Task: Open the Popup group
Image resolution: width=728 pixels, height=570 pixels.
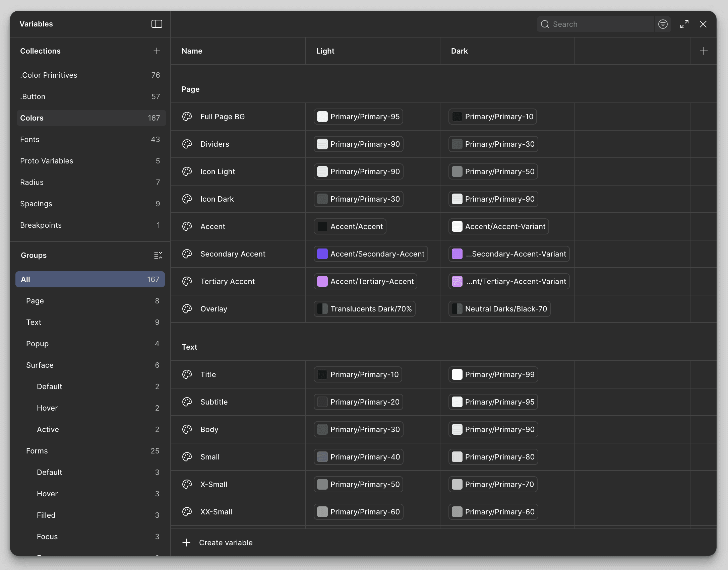Action: 37,344
